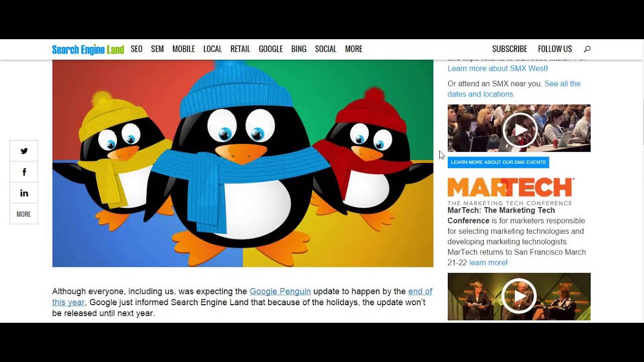Expand the MORE navigation menu
644x362 pixels.
pyautogui.click(x=354, y=49)
